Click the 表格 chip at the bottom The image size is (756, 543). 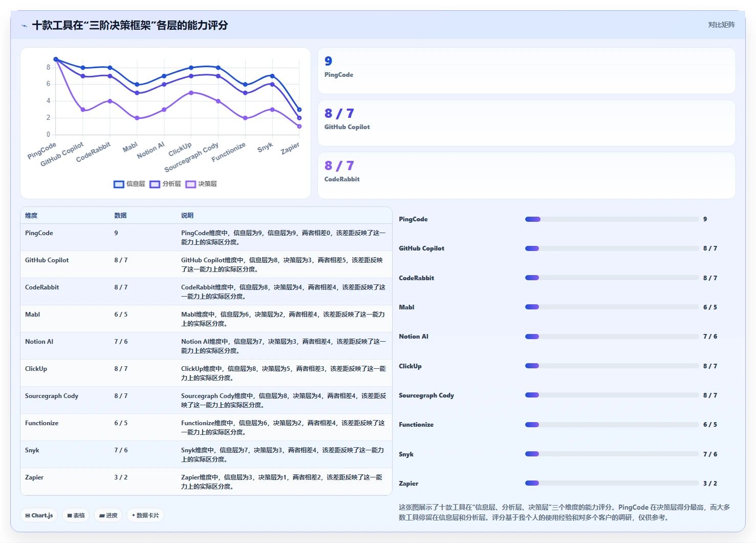pyautogui.click(x=76, y=515)
